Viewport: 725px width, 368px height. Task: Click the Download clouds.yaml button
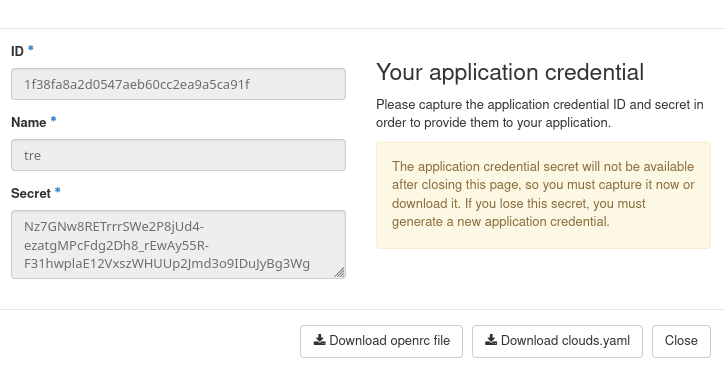[557, 341]
